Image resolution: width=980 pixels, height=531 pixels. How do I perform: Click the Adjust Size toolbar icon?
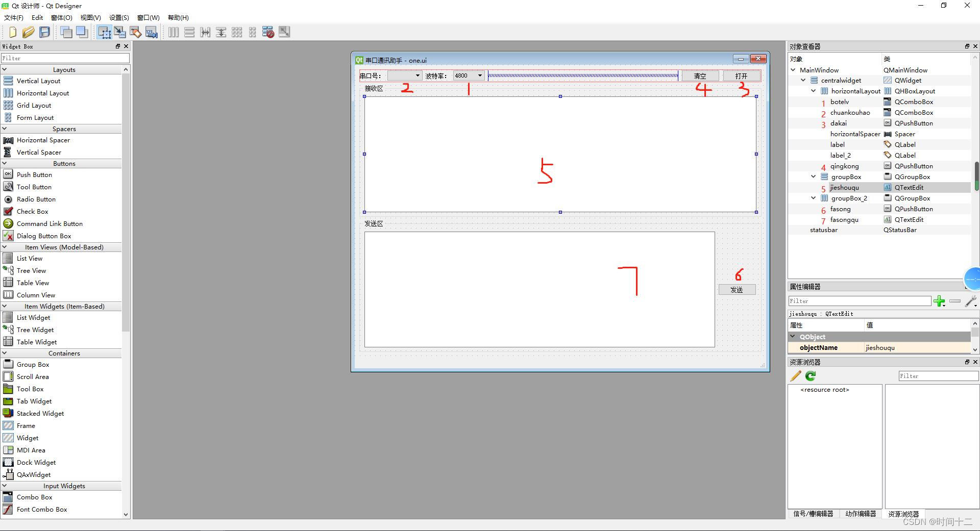(284, 32)
